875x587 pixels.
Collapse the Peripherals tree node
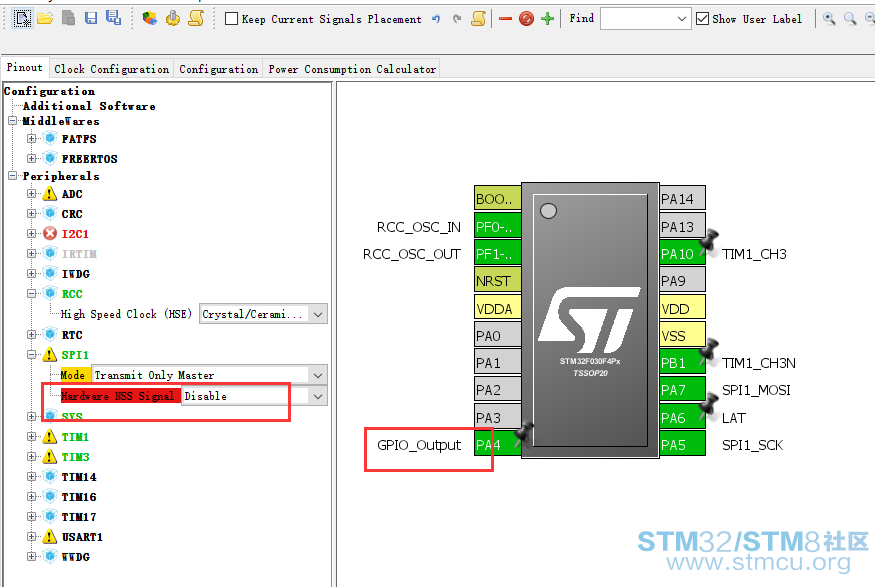pyautogui.click(x=13, y=176)
